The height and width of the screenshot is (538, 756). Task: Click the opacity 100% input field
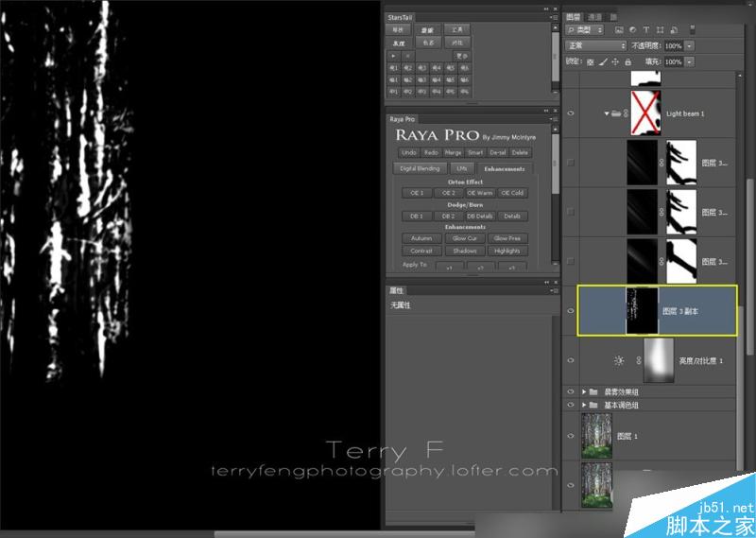[674, 45]
